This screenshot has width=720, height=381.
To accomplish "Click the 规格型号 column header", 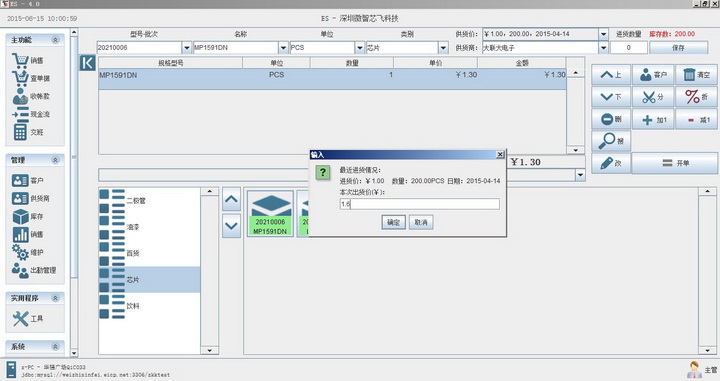I will point(170,63).
